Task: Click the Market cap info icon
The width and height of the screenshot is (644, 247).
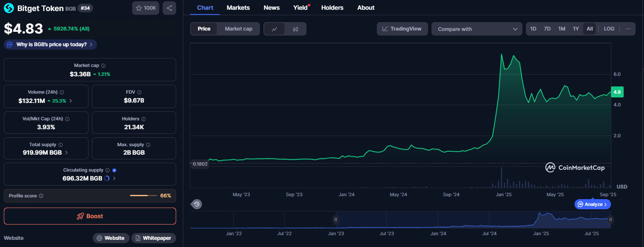Action: tap(103, 66)
